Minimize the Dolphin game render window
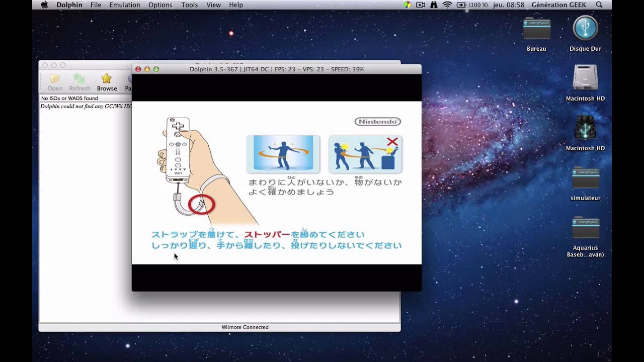644x362 pixels. click(x=147, y=69)
